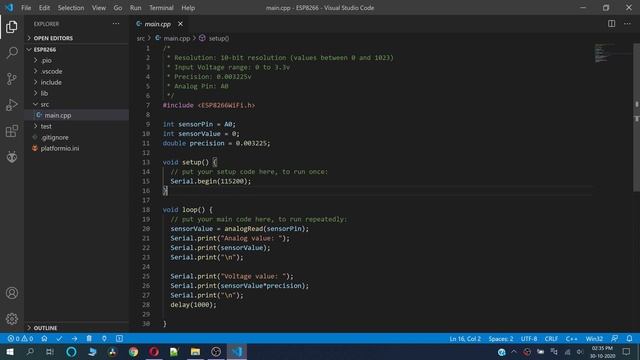This screenshot has width=640, height=360.
Task: Click PlatformIO Home icon in status bar
Action: tap(44, 338)
